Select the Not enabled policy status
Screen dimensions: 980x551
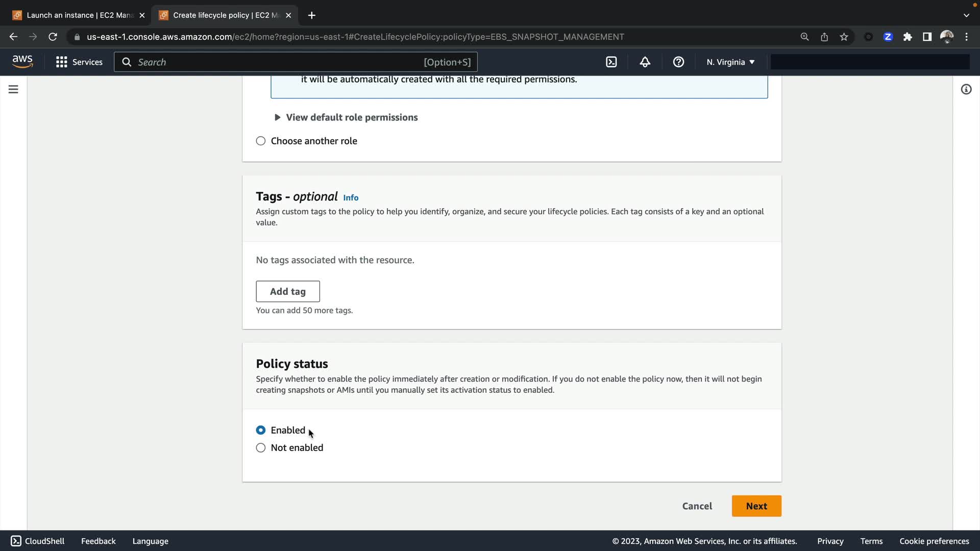261,447
